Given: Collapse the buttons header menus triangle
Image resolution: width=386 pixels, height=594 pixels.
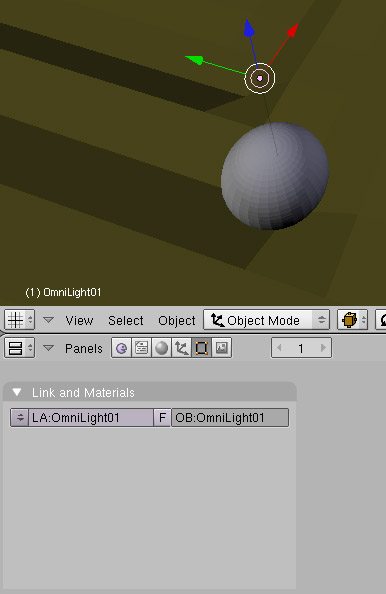Looking at the screenshot, I should pyautogui.click(x=48, y=348).
